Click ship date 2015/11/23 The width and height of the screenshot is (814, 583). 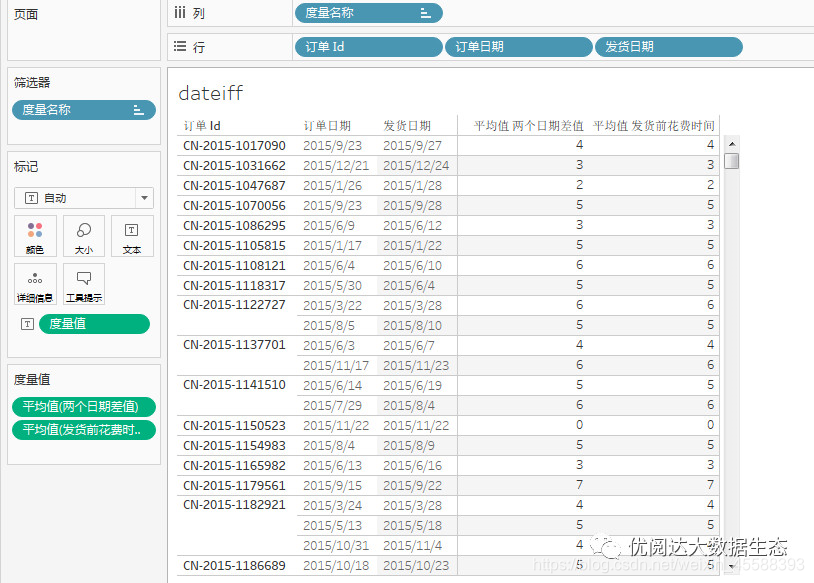(x=416, y=365)
